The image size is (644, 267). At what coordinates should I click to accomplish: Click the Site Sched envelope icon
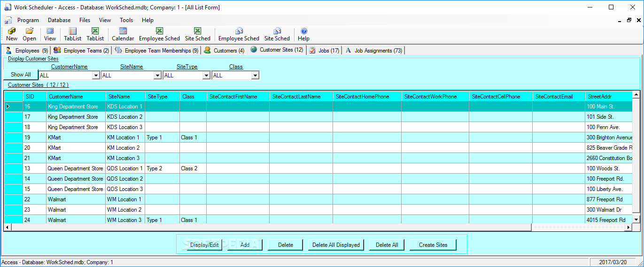(277, 31)
